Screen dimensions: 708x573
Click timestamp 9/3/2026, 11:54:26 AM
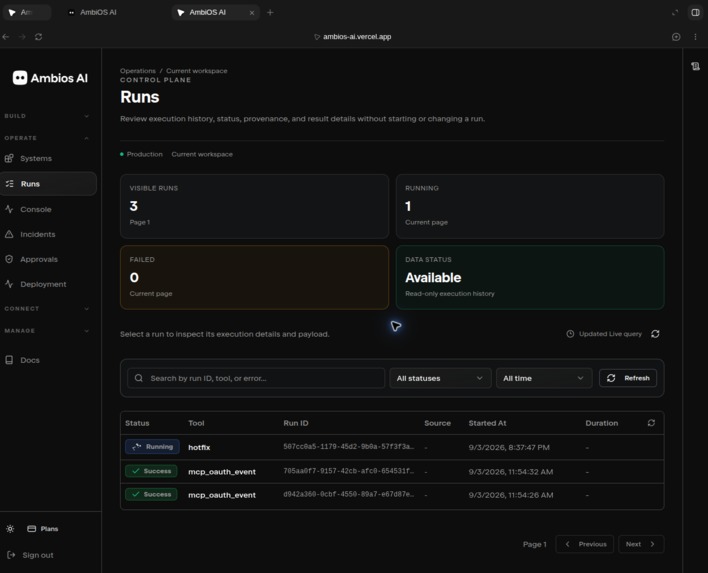click(511, 495)
